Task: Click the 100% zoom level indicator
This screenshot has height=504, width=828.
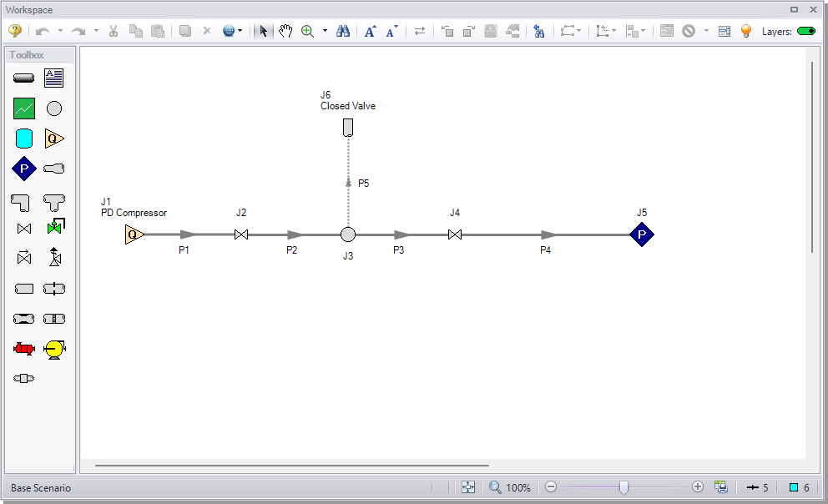Action: pos(518,488)
